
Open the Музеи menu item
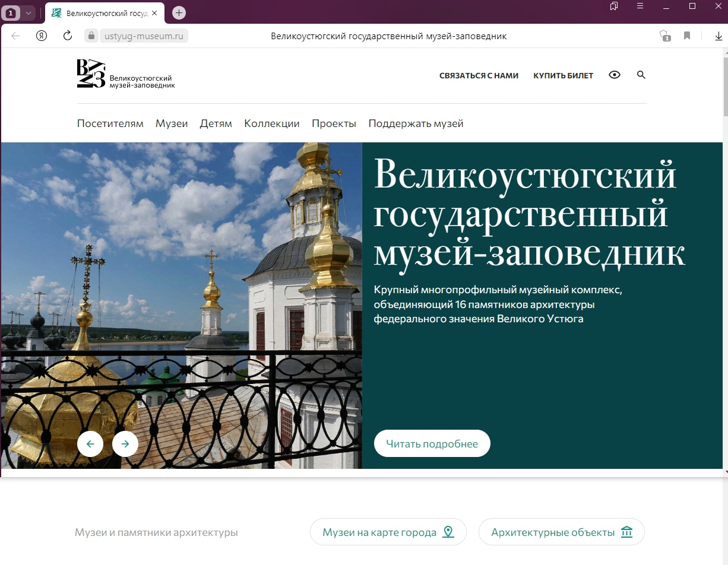pos(172,123)
